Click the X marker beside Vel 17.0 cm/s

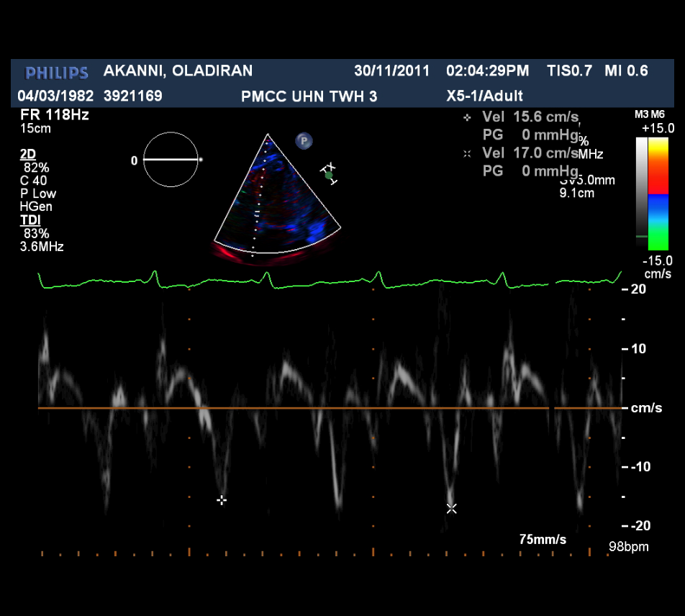click(467, 153)
